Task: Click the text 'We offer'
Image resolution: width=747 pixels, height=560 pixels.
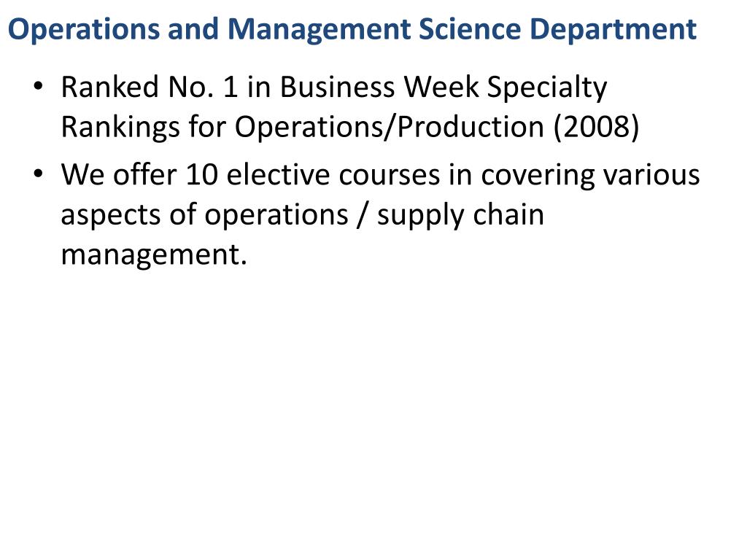Action: click(x=119, y=174)
